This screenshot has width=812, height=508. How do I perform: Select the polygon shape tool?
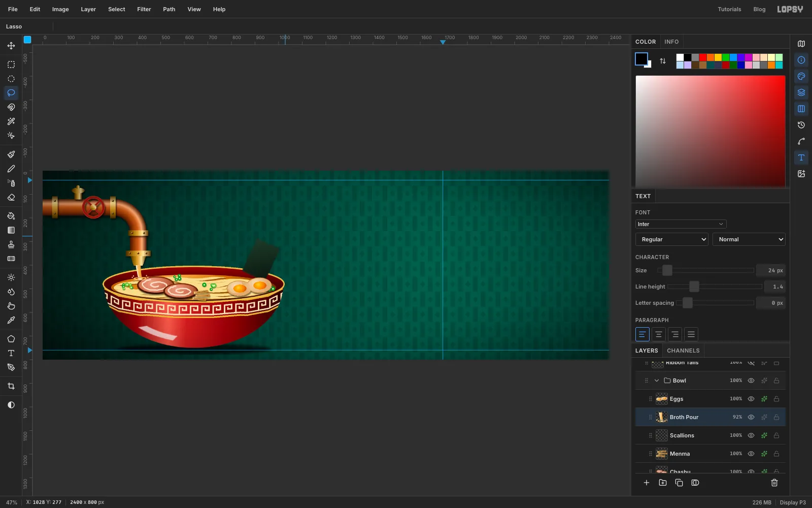11,339
